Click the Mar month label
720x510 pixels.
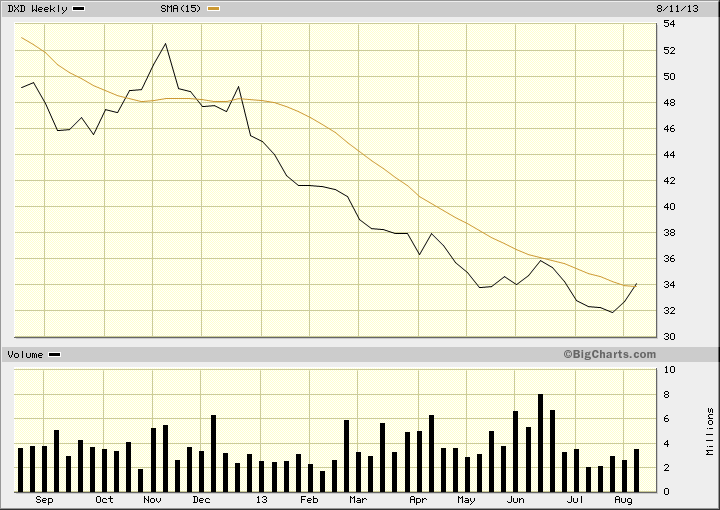click(x=358, y=500)
